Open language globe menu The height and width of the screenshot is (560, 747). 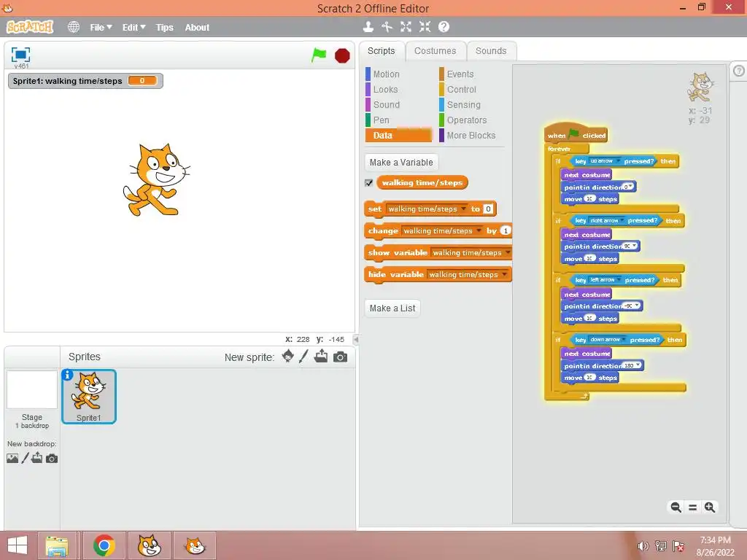point(74,27)
